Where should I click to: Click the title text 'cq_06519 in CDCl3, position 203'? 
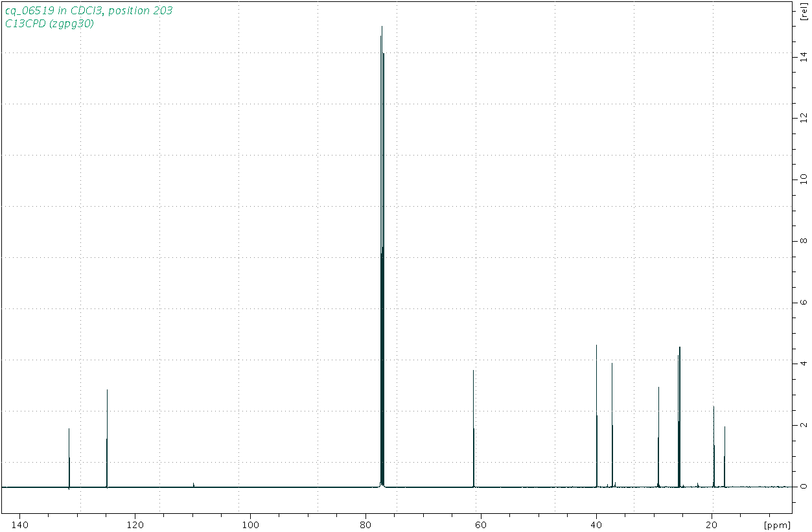[x=89, y=11]
